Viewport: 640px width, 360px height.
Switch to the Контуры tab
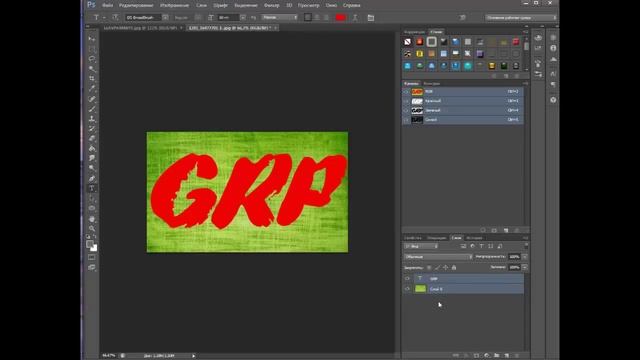pos(431,84)
